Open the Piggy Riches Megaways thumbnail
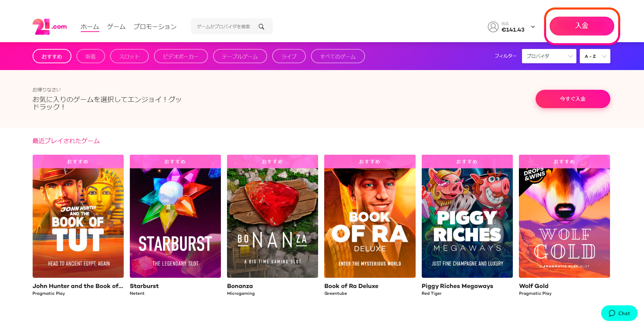644x322 pixels. [467, 216]
